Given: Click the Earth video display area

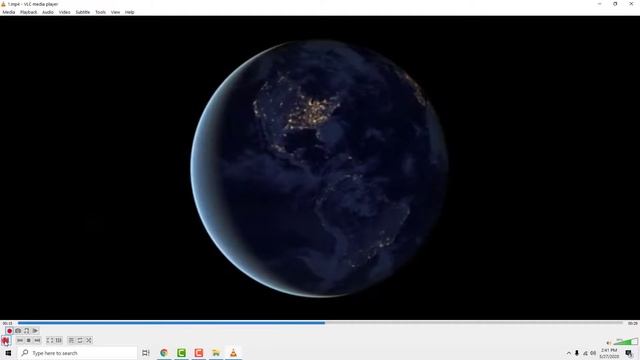Looking at the screenshot, I should [320, 168].
